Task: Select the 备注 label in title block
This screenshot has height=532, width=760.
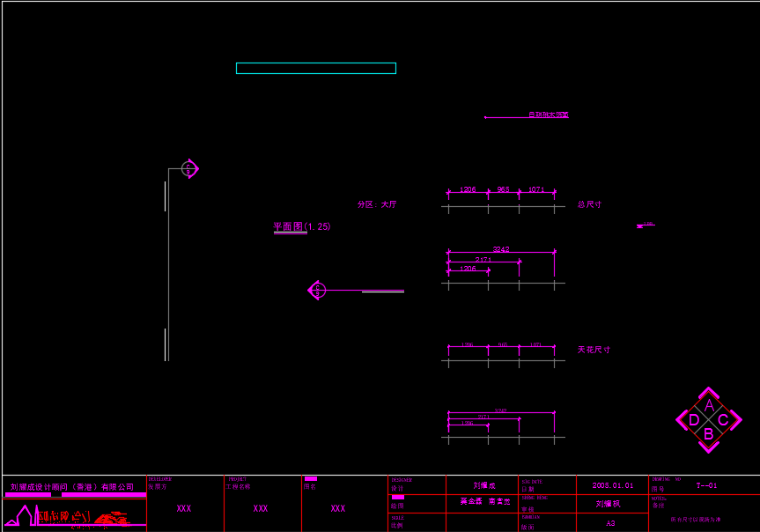Action: (x=658, y=506)
